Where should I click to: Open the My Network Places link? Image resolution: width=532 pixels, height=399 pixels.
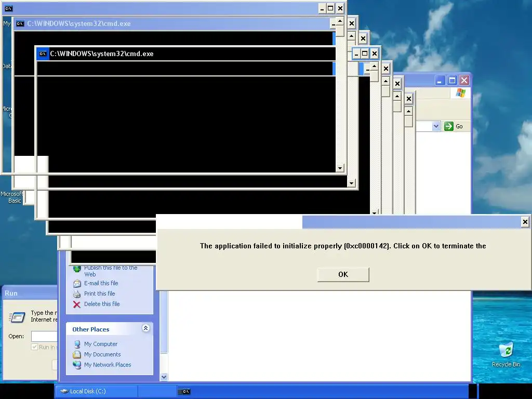point(108,365)
